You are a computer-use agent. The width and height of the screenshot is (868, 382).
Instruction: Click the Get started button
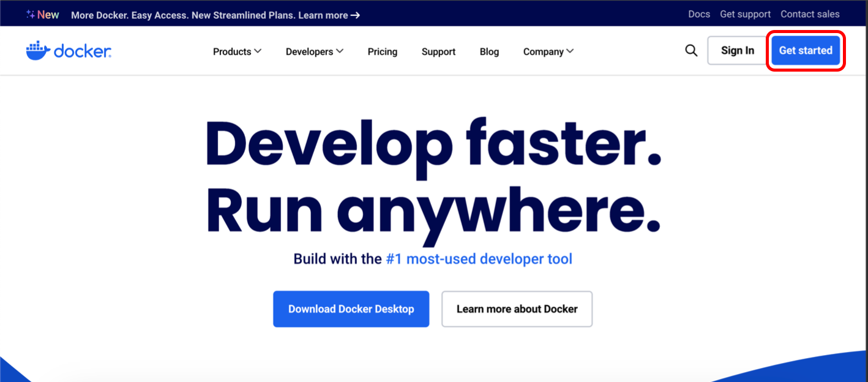(x=806, y=50)
